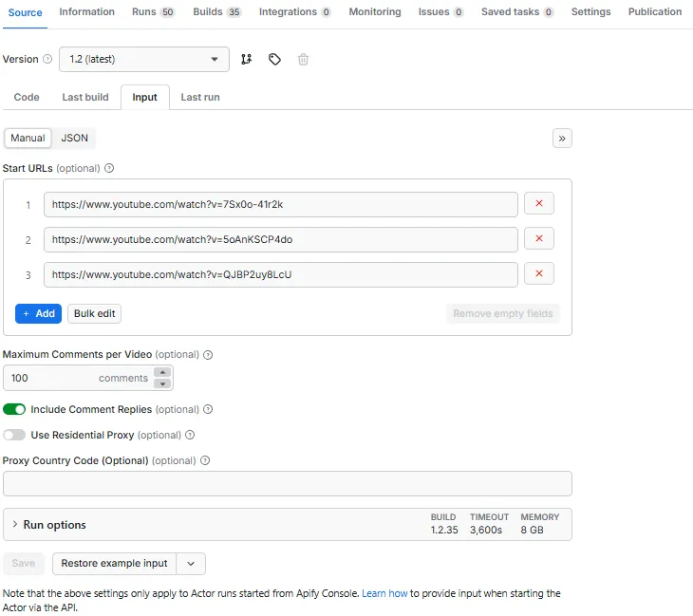Increment the maximum comments stepper up

tap(162, 373)
